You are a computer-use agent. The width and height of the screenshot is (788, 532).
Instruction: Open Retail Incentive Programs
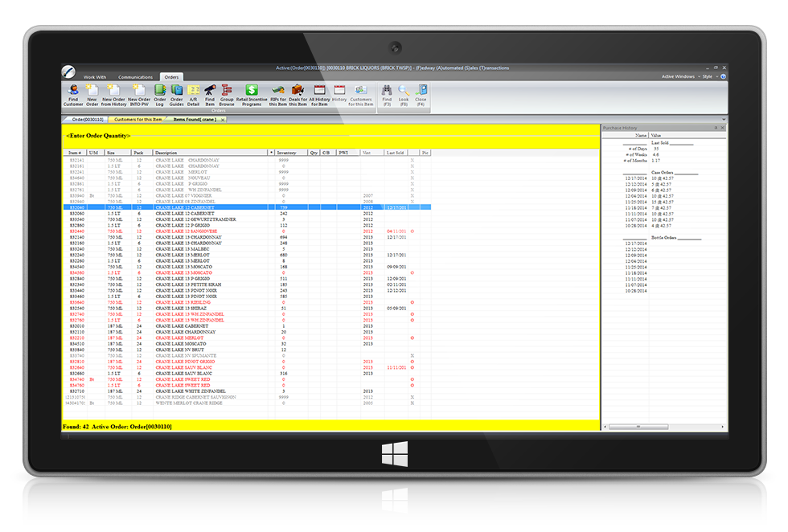tap(252, 95)
